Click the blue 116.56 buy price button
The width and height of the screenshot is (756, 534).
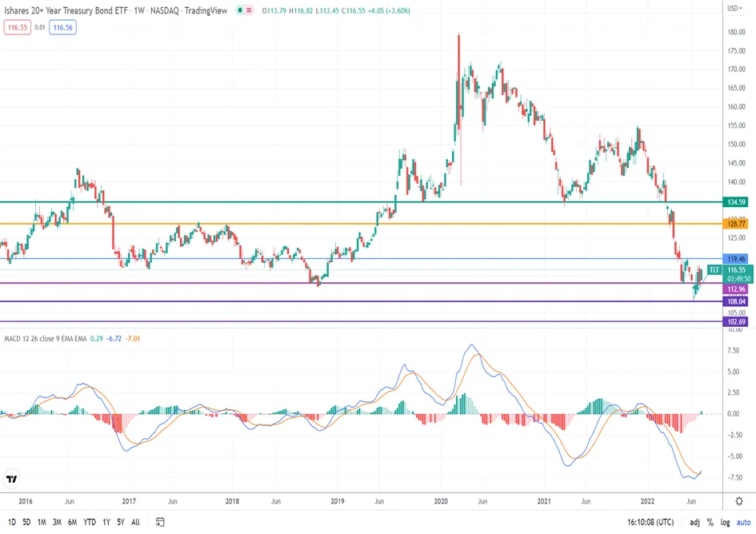point(62,27)
